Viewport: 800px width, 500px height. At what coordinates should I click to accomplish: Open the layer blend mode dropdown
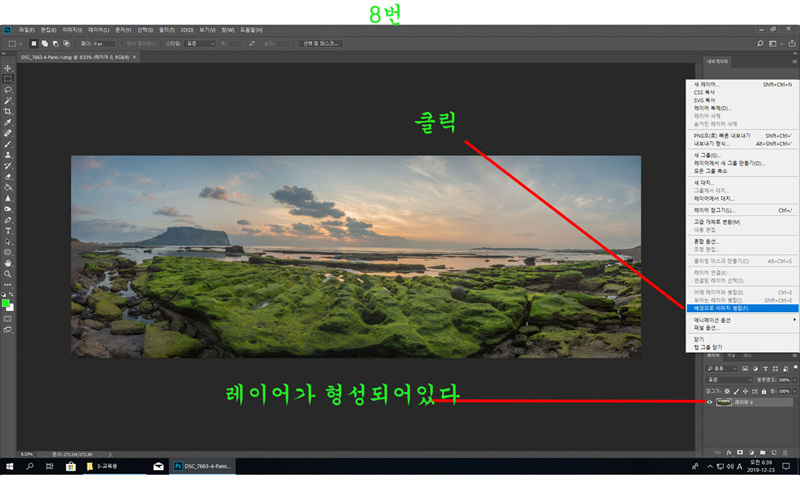[x=729, y=380]
